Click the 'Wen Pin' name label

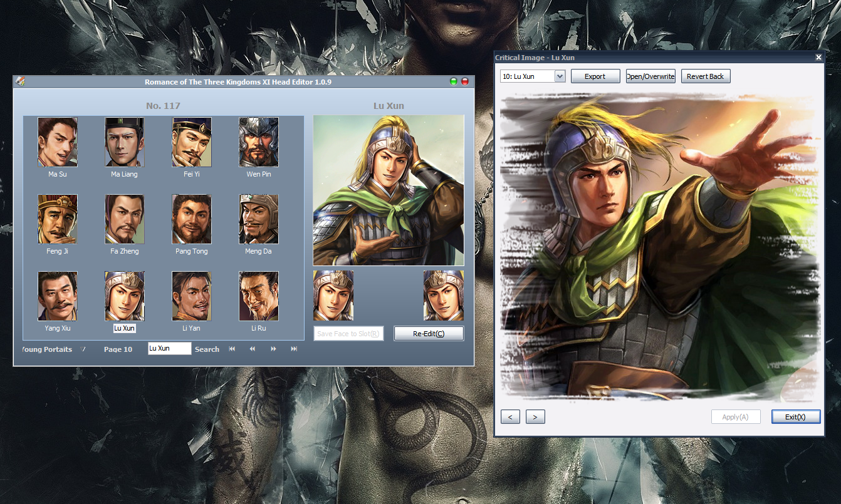click(259, 174)
